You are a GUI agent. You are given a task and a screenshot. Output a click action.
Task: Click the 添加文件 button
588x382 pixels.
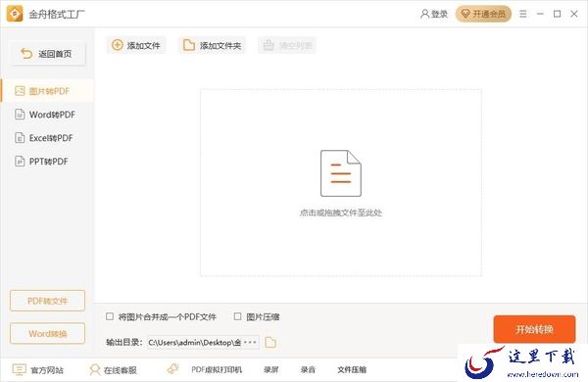136,45
